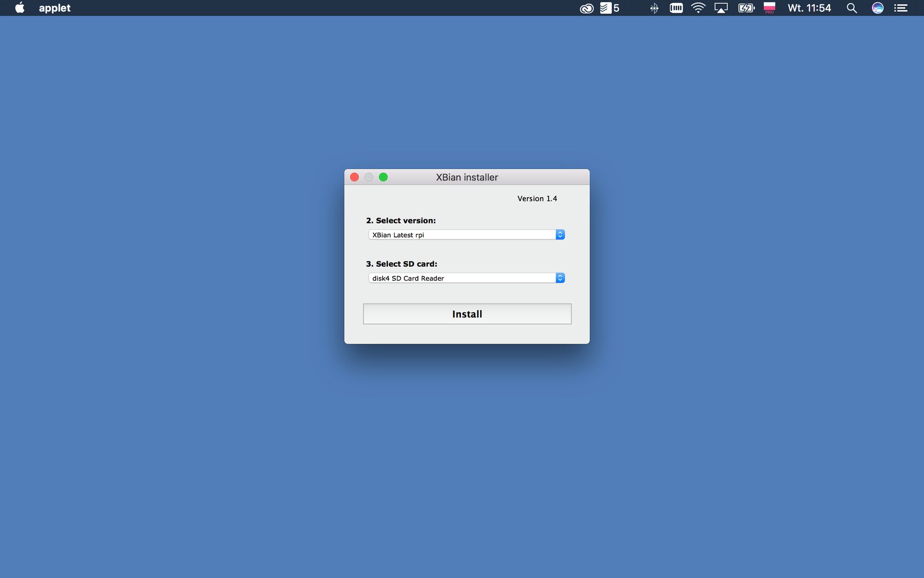
Task: Open the Todoist icon showing 5
Action: tap(610, 8)
